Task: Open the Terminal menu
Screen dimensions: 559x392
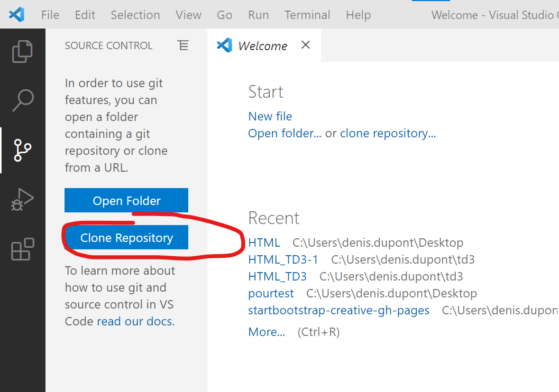Action: tap(307, 15)
